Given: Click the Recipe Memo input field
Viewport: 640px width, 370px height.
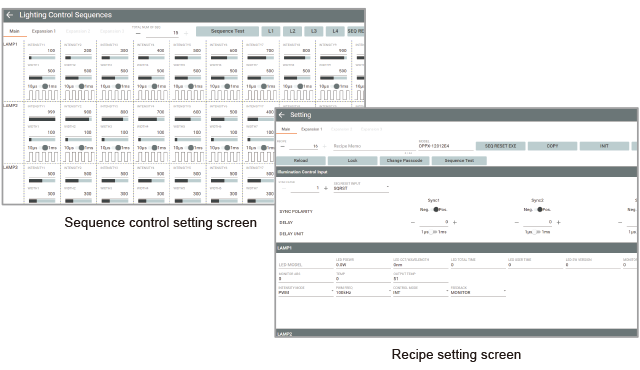Looking at the screenshot, I should click(x=374, y=146).
